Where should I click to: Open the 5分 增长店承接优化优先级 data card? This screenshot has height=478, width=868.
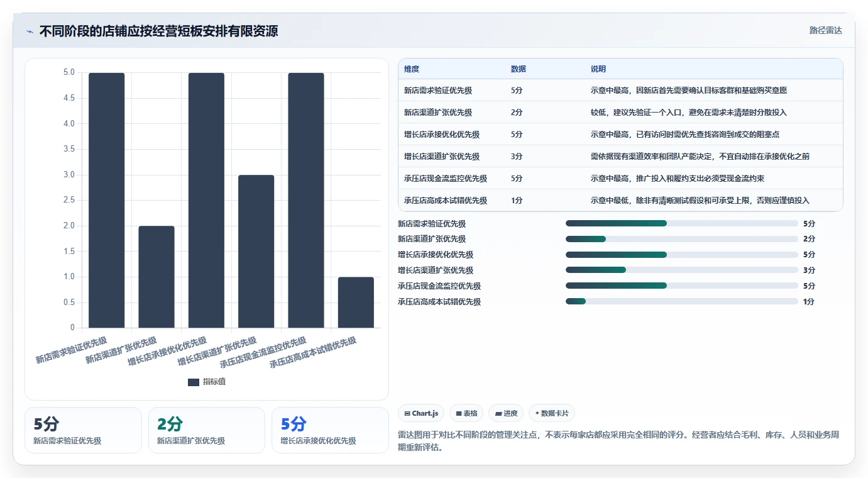(x=330, y=430)
